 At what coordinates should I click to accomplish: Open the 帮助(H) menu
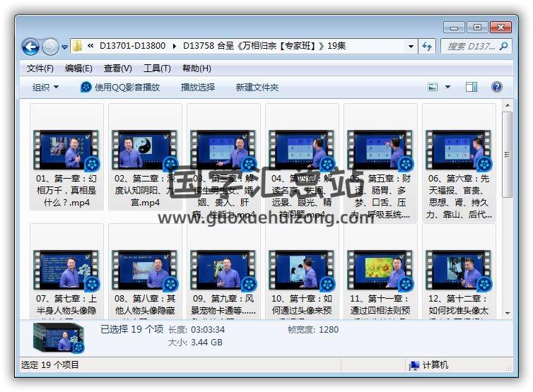pyautogui.click(x=197, y=69)
